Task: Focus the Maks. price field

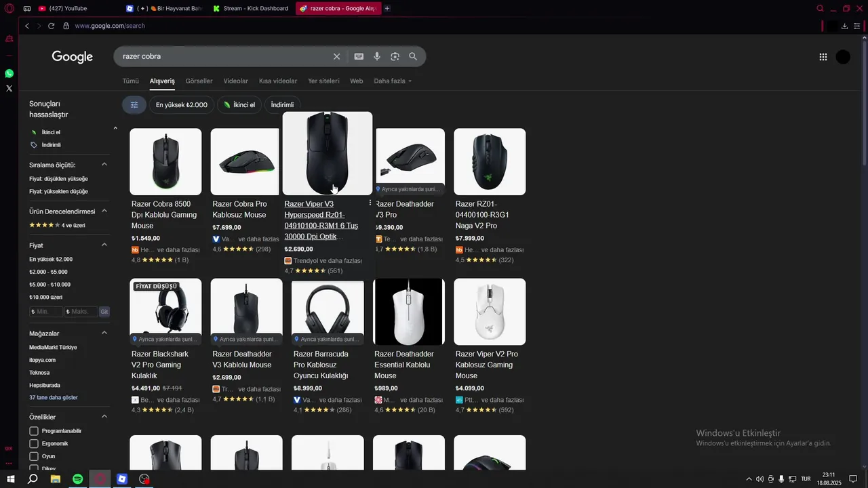Action: tap(81, 312)
